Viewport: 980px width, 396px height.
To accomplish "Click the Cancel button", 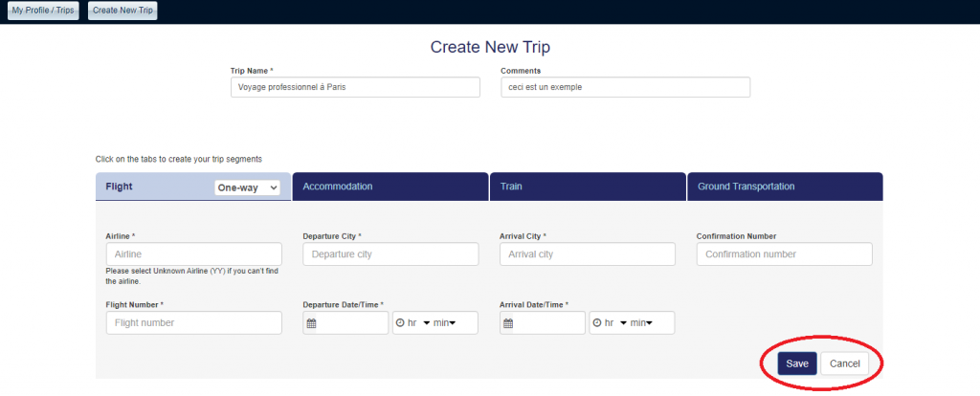I will 844,363.
